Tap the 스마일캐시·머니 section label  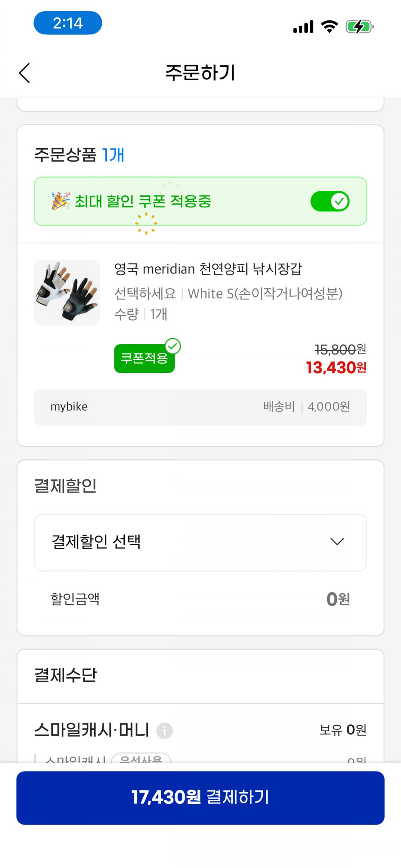(x=91, y=730)
